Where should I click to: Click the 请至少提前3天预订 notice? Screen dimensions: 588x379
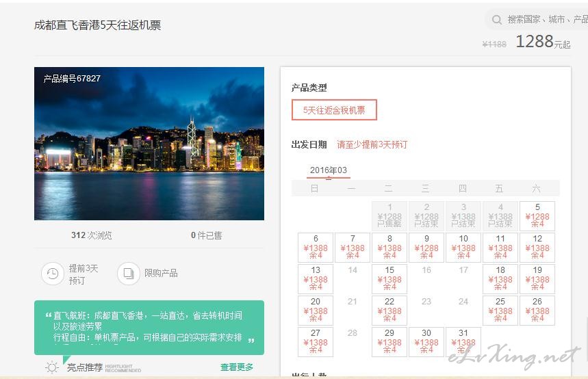coord(372,144)
